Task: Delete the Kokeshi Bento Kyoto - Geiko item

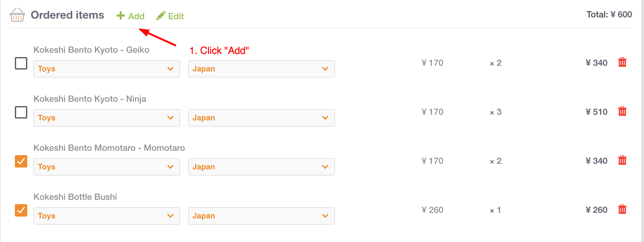Action: (x=622, y=62)
